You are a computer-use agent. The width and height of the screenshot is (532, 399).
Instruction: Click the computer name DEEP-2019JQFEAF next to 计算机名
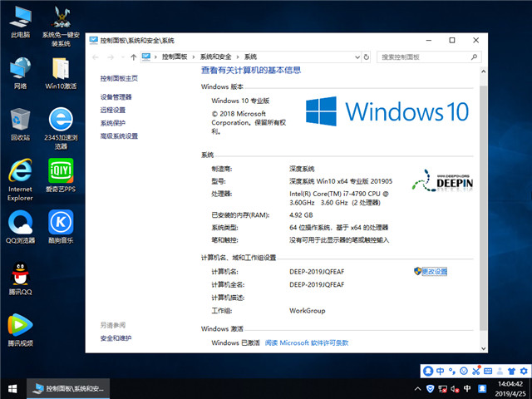coord(317,272)
